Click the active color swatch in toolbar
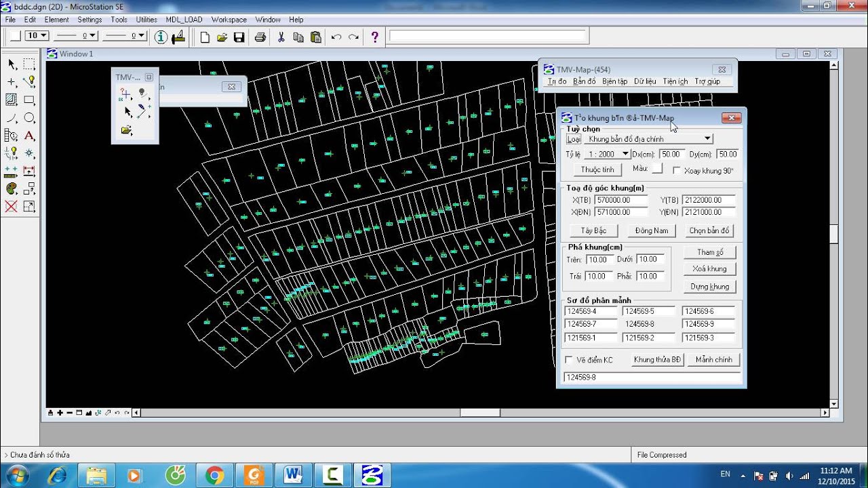This screenshot has height=488, width=868. [x=14, y=36]
